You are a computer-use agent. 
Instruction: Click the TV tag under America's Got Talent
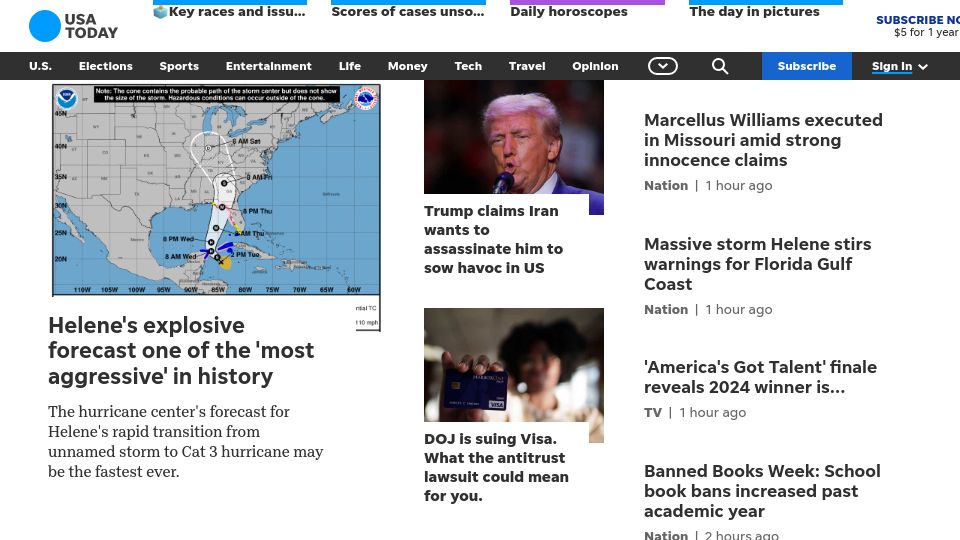pos(653,413)
